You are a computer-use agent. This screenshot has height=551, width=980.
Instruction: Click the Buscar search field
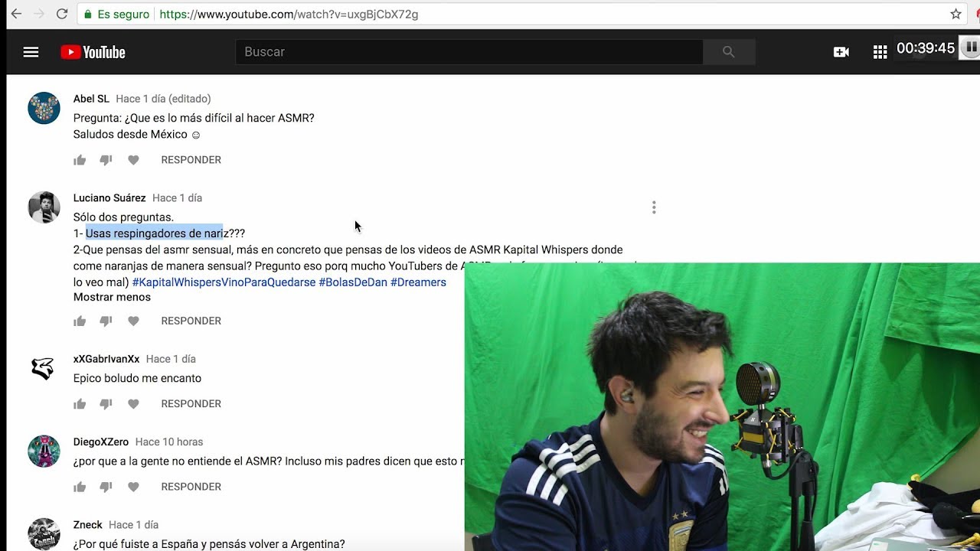click(x=469, y=52)
